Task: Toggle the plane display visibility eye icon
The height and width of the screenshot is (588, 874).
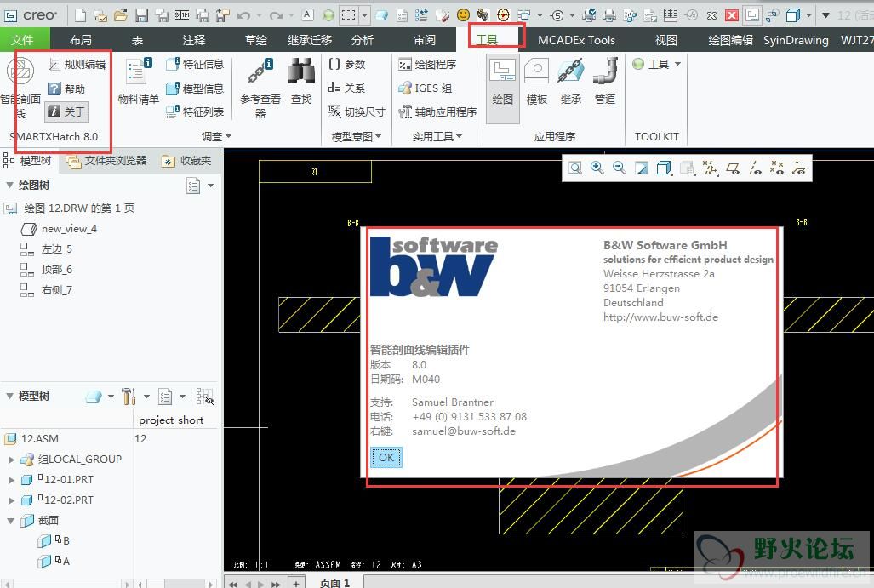Action: [733, 168]
